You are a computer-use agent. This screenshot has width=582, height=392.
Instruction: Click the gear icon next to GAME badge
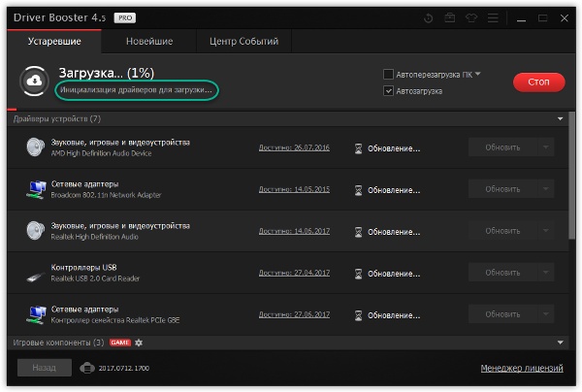(x=139, y=343)
